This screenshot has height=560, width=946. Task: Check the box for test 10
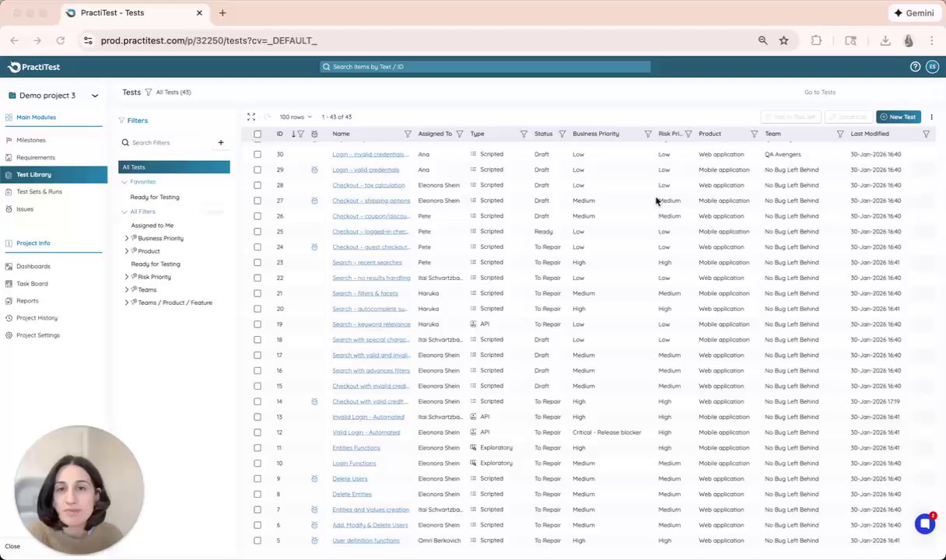(258, 464)
